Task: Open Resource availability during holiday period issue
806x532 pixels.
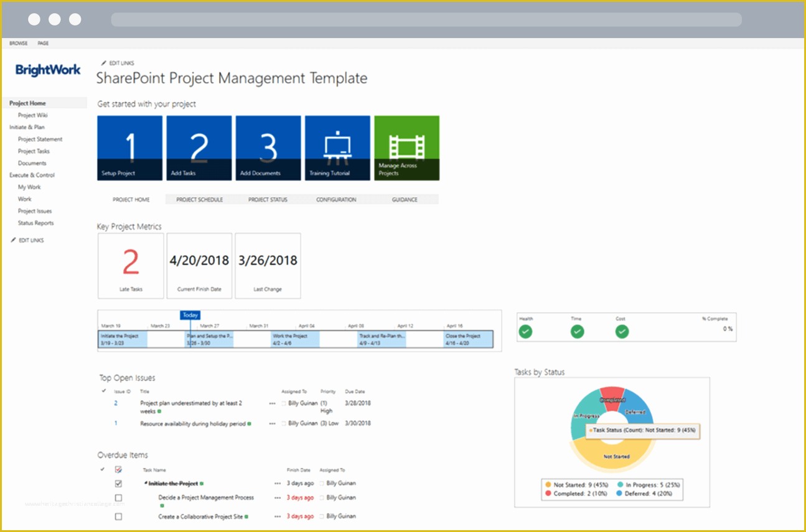Action: pos(193,423)
